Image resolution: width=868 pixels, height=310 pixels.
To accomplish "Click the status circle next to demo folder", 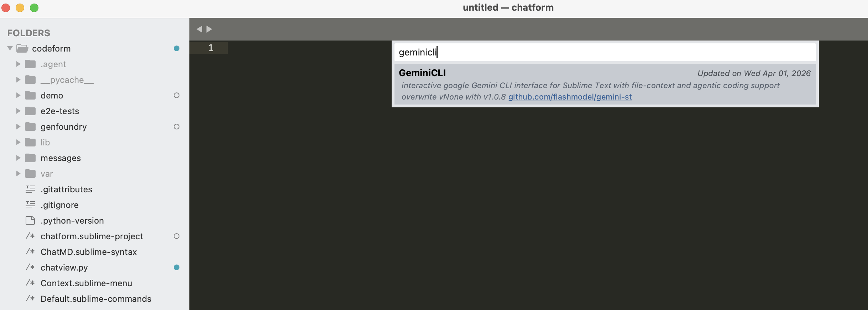I will (x=176, y=96).
